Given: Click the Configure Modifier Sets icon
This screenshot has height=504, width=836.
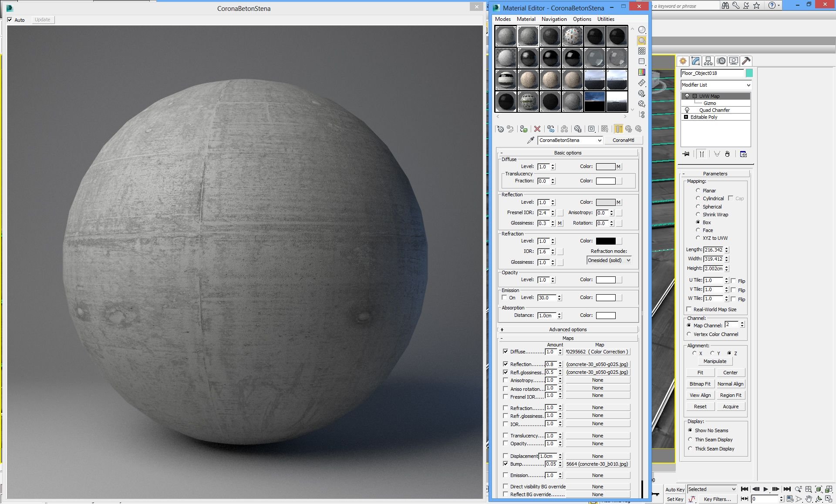Looking at the screenshot, I should point(743,154).
